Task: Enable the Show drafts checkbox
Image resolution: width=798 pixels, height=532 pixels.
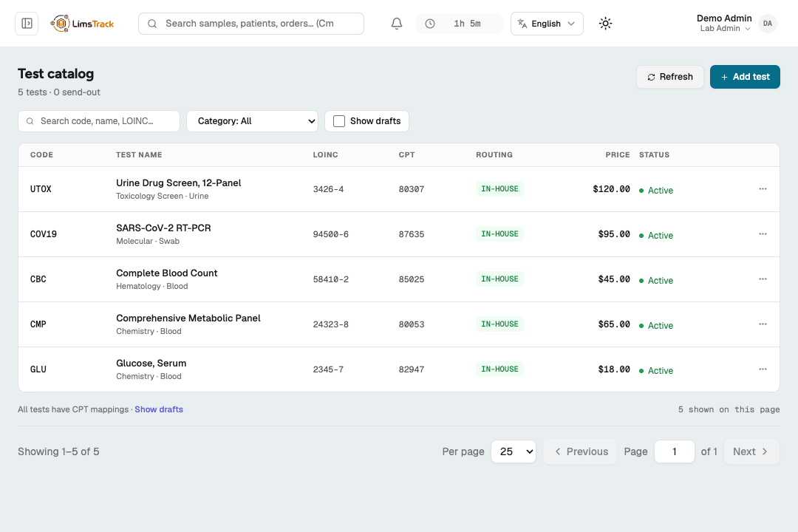Action: (339, 121)
